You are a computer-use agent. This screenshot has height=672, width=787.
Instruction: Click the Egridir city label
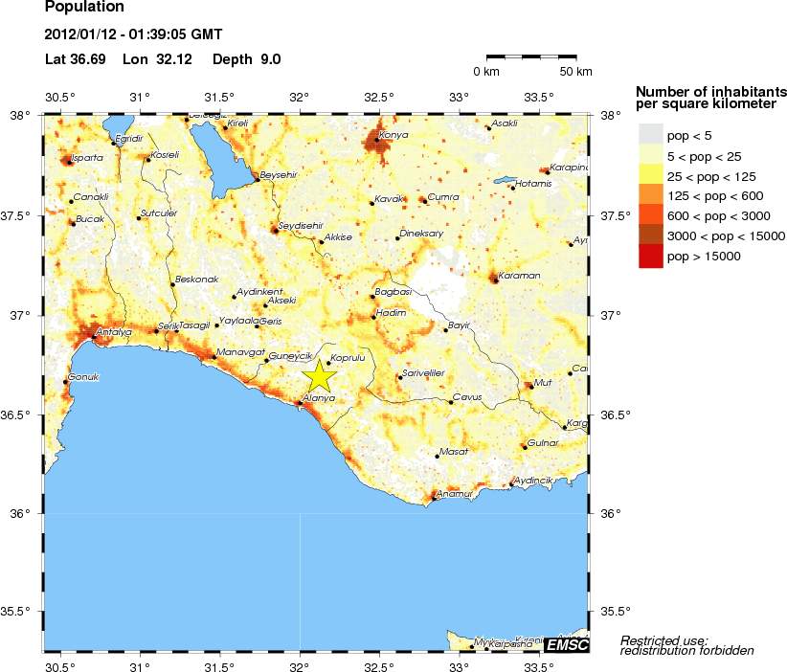(129, 139)
